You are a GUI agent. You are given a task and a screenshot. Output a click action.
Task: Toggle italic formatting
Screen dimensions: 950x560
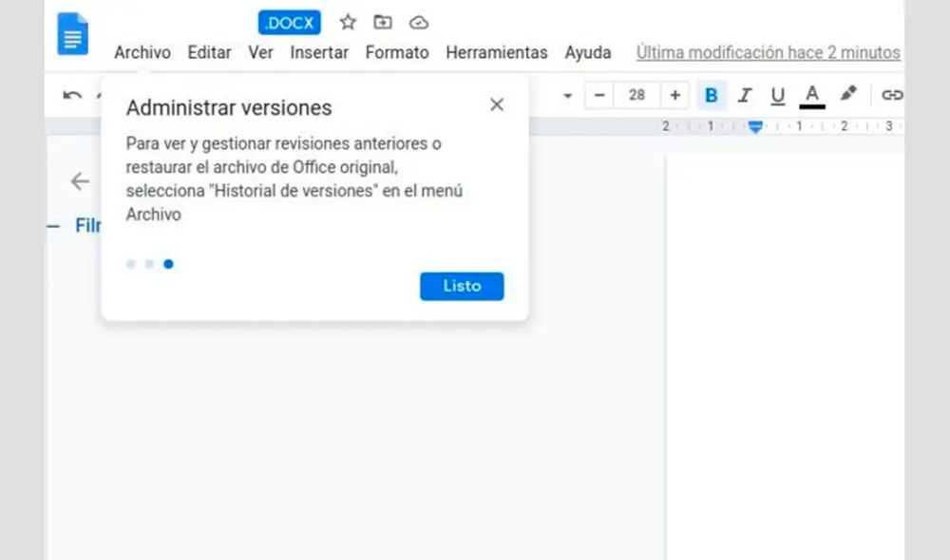click(745, 95)
